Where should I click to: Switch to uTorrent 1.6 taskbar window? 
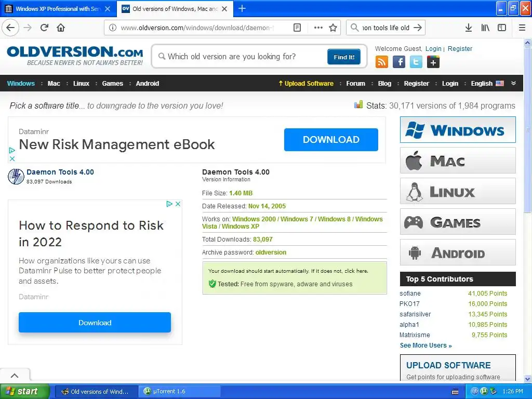coord(180,392)
